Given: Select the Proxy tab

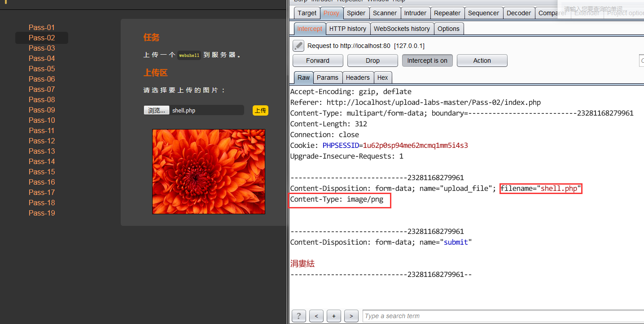Looking at the screenshot, I should (331, 13).
